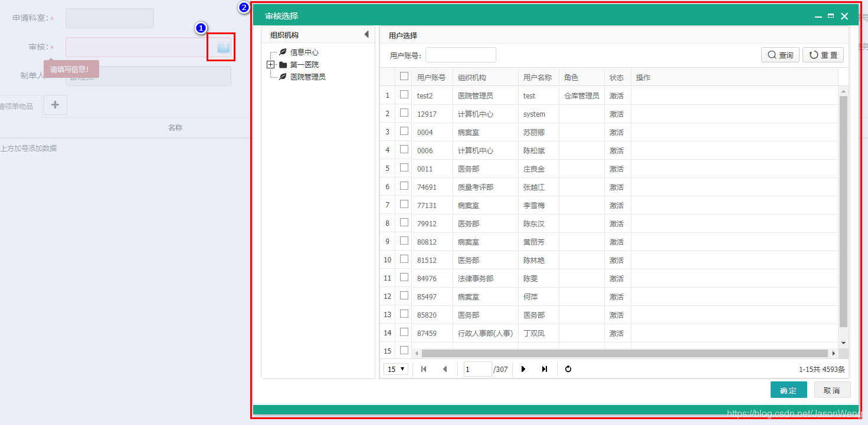The width and height of the screenshot is (868, 425).
Task: Click 行政人事部(人事) cell
Action: pyautogui.click(x=486, y=333)
